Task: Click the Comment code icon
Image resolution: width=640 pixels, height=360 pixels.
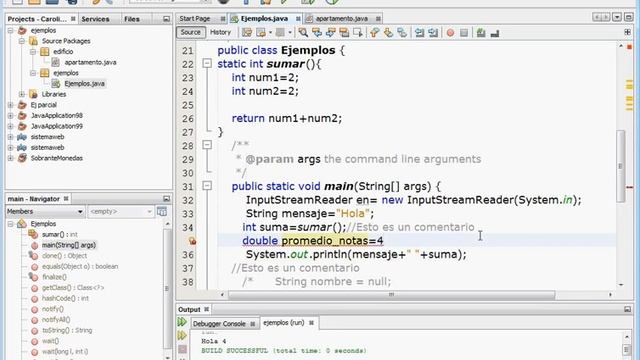Action: click(x=481, y=33)
